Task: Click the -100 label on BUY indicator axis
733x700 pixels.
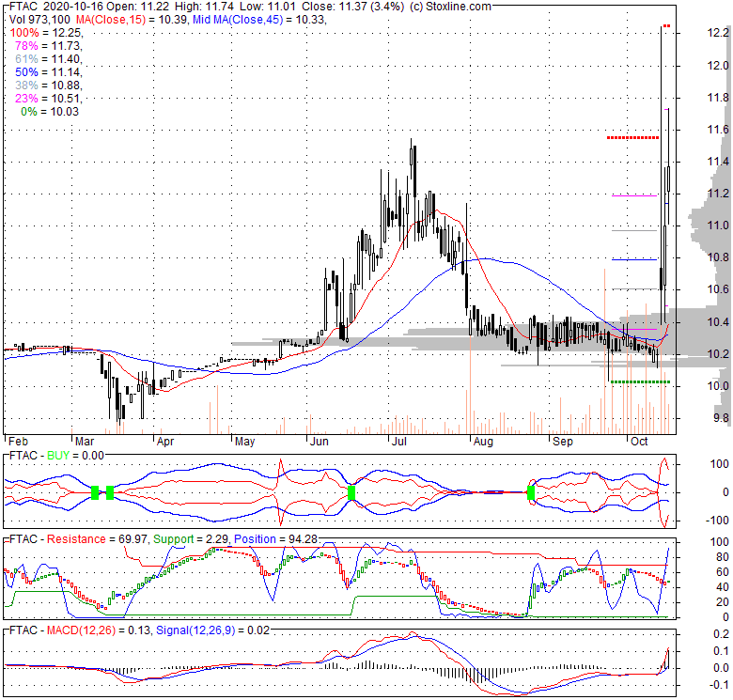Action: coord(719,521)
